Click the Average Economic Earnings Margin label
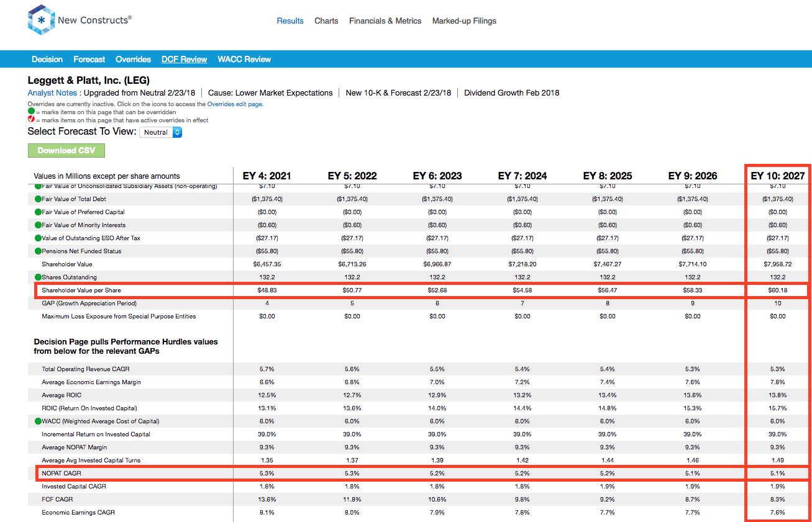This screenshot has width=812, height=522. pos(91,382)
